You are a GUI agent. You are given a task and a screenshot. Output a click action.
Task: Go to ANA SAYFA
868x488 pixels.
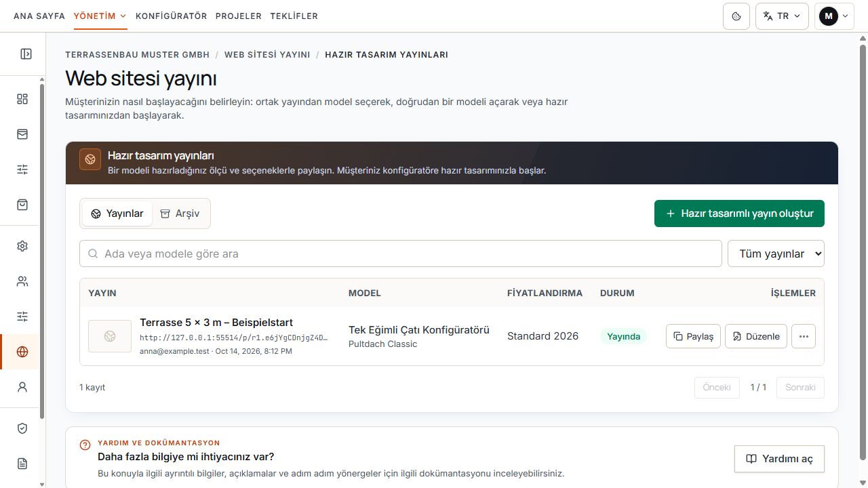[39, 16]
